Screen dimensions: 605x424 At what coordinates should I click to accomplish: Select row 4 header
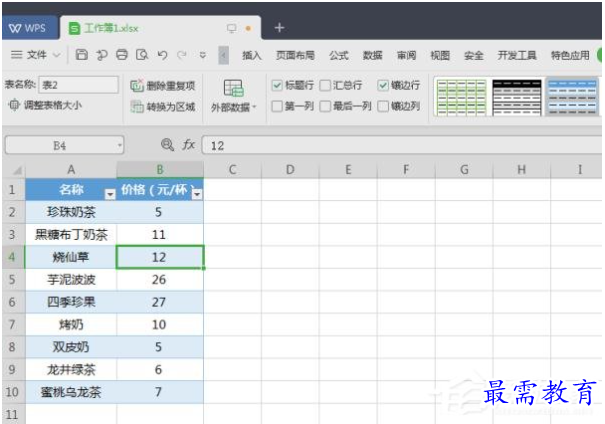[x=12, y=257]
